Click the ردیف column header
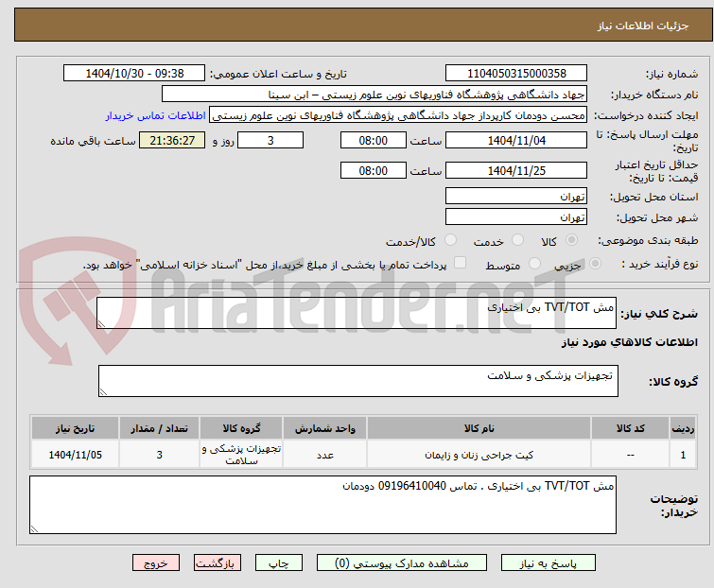 [x=683, y=428]
